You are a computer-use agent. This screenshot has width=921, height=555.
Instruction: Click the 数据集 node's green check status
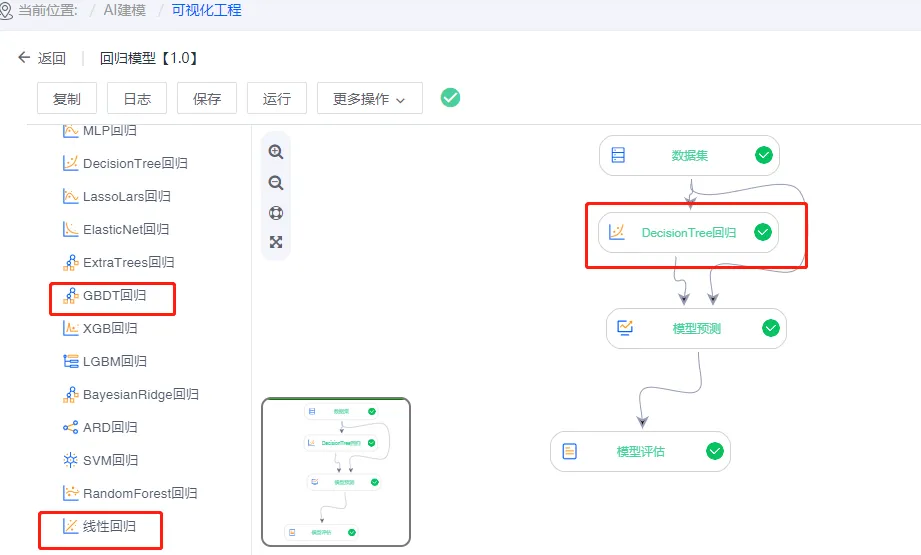point(764,155)
